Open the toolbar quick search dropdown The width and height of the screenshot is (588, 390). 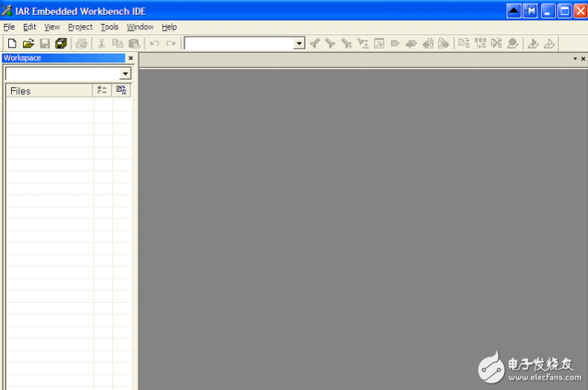(x=299, y=44)
